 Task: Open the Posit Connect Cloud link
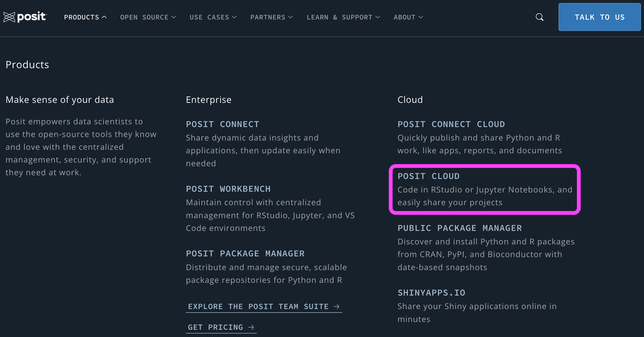click(451, 124)
